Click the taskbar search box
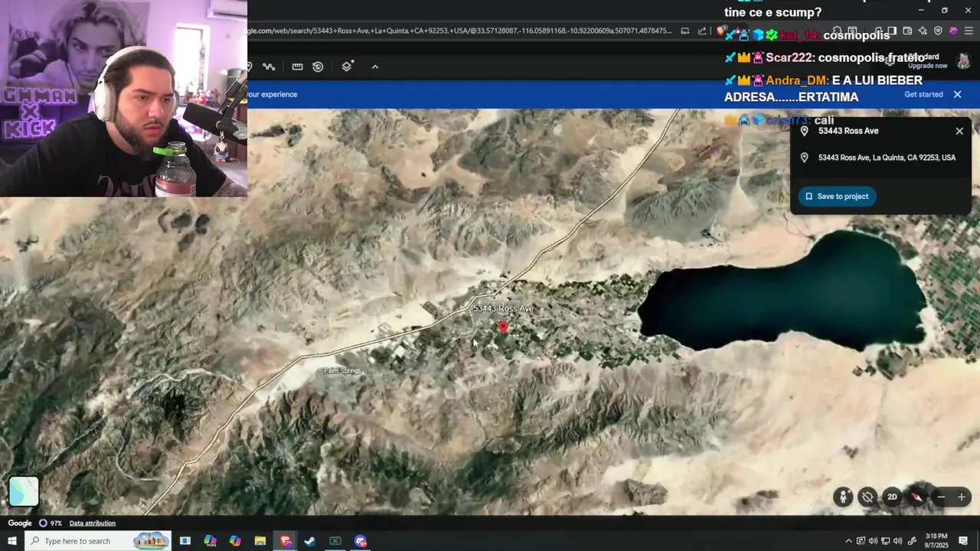This screenshot has width=980, height=551. click(x=98, y=541)
